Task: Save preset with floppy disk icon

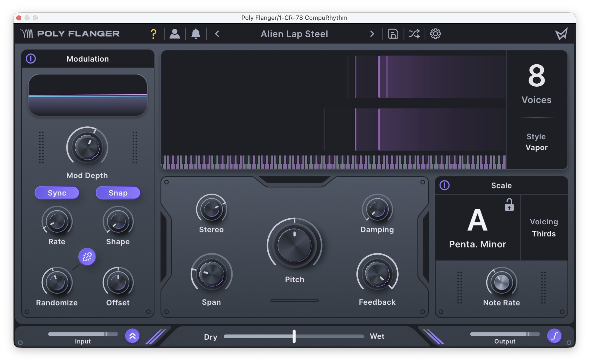Action: click(x=393, y=34)
